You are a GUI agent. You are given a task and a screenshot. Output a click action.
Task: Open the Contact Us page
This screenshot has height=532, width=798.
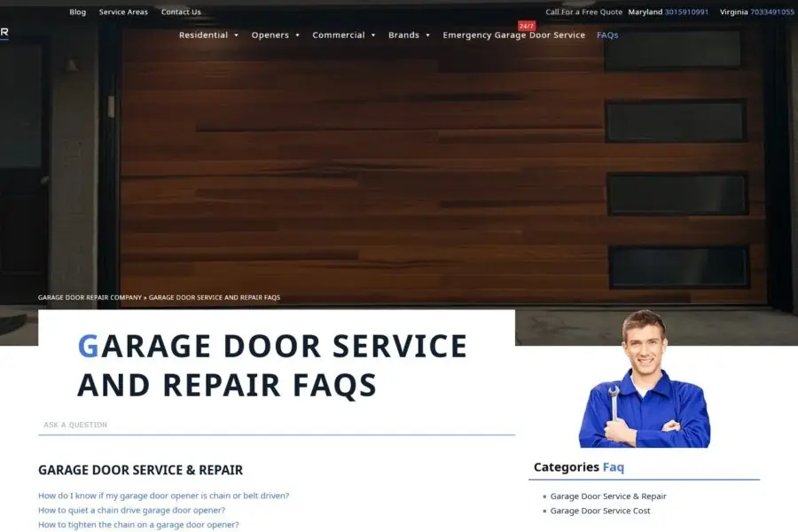(x=181, y=12)
